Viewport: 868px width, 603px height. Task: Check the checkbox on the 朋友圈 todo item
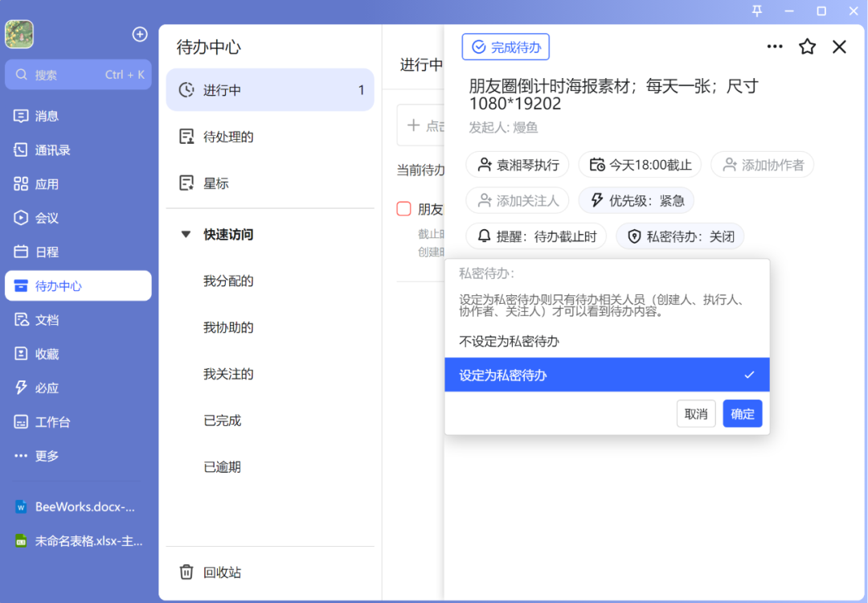coord(403,208)
